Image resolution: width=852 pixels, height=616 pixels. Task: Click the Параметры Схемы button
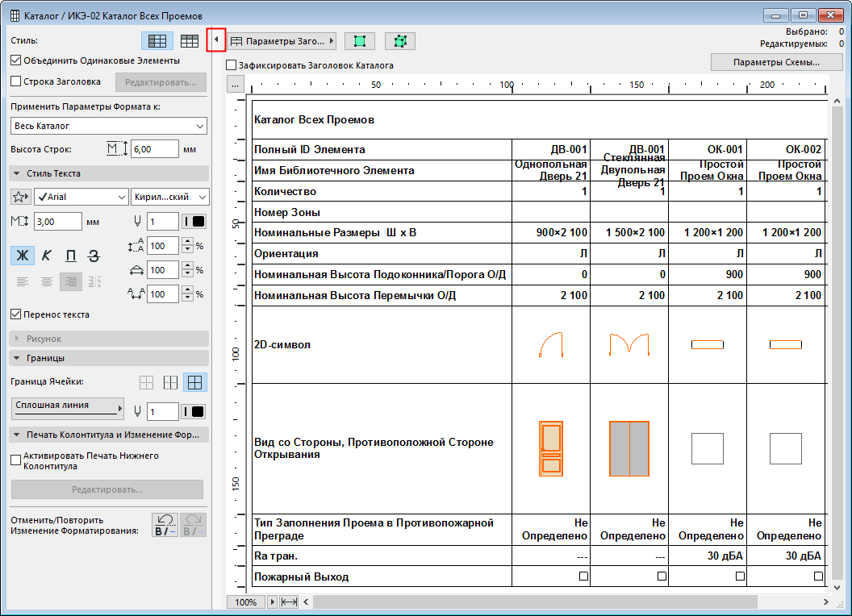(x=776, y=62)
